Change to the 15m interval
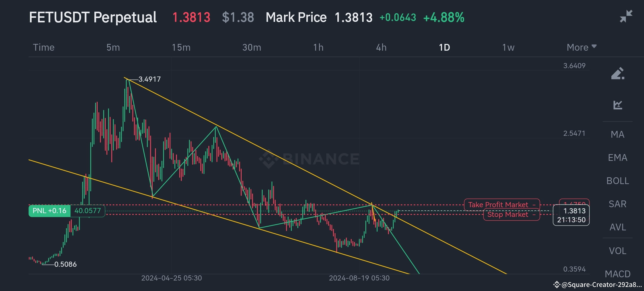This screenshot has width=644, height=291. click(x=181, y=47)
